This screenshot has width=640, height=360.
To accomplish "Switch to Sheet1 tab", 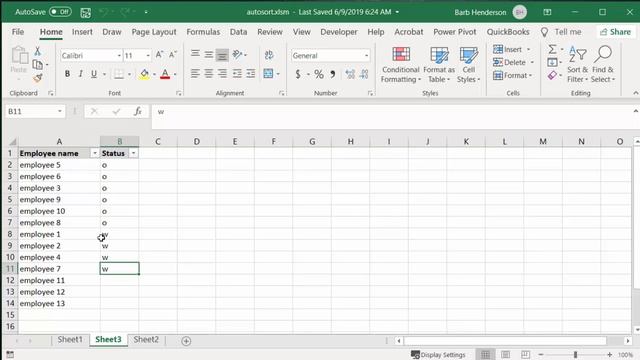I will [70, 340].
